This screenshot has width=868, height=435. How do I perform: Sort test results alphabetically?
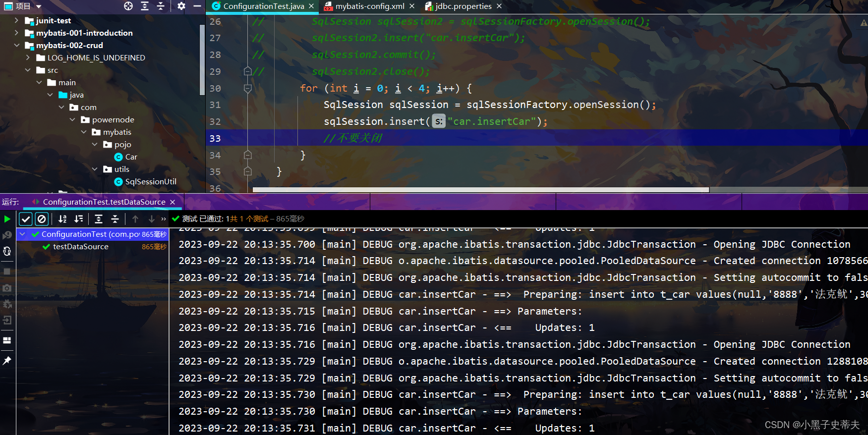click(x=62, y=218)
